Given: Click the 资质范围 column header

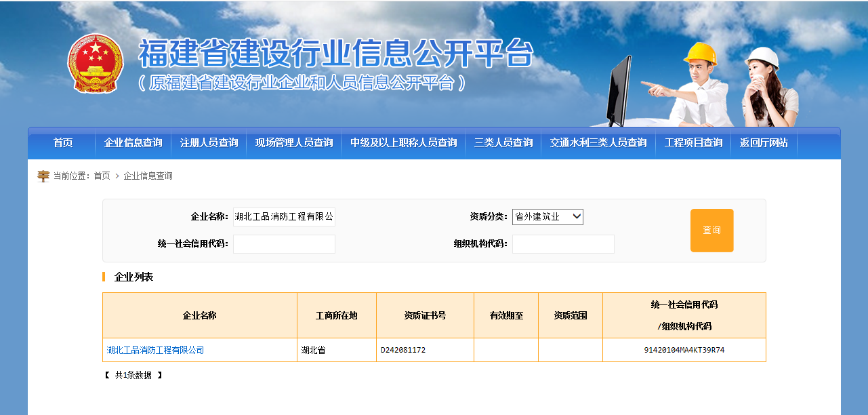Looking at the screenshot, I should tap(571, 316).
